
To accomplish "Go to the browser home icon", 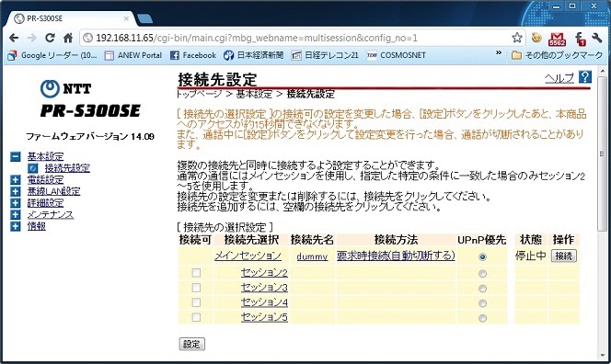I will (68, 38).
